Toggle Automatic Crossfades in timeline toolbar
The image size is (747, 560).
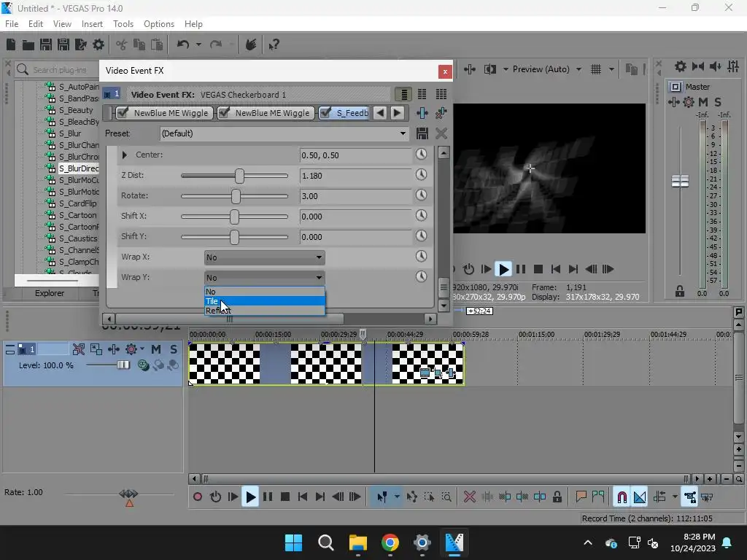tap(640, 497)
